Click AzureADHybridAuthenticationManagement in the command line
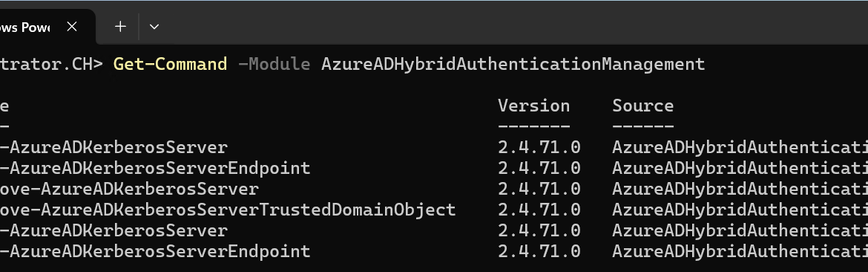The height and width of the screenshot is (272, 868). point(513,64)
